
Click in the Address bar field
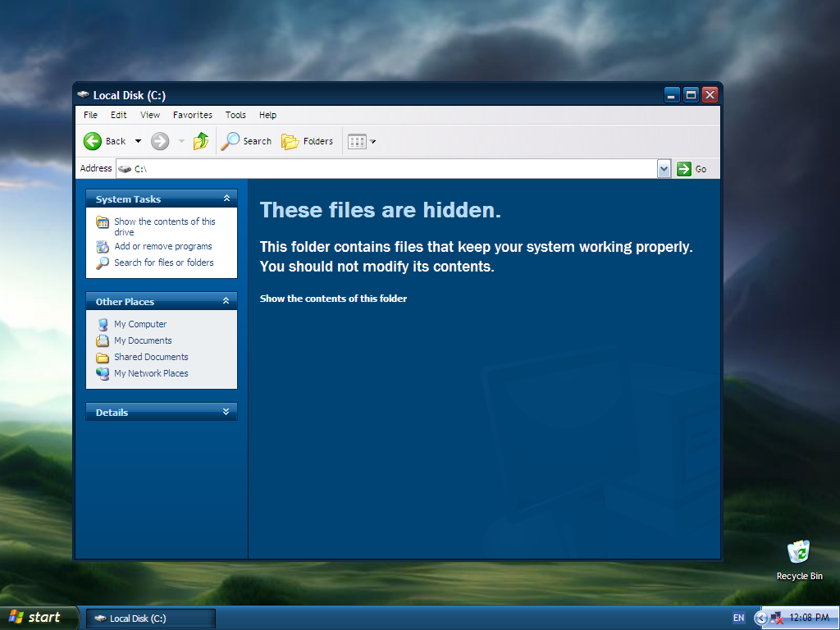394,169
